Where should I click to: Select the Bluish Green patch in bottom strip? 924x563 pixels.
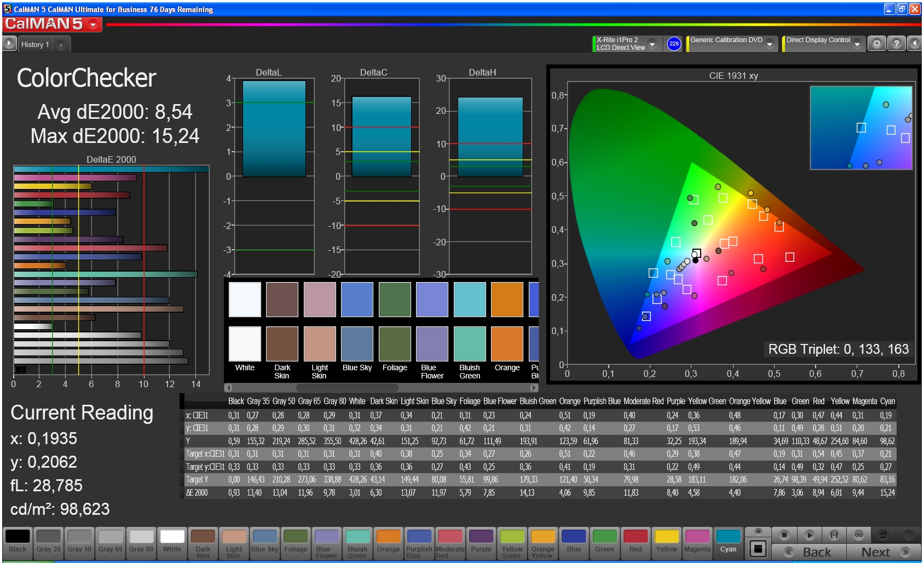[357, 543]
